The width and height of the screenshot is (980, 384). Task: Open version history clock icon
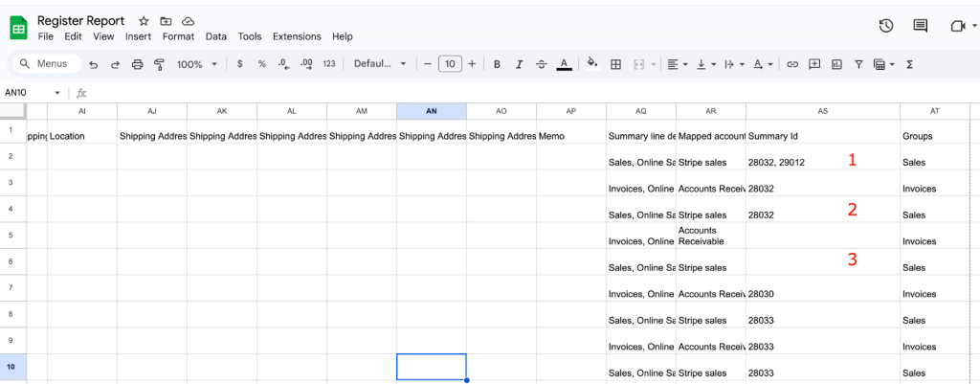(885, 26)
